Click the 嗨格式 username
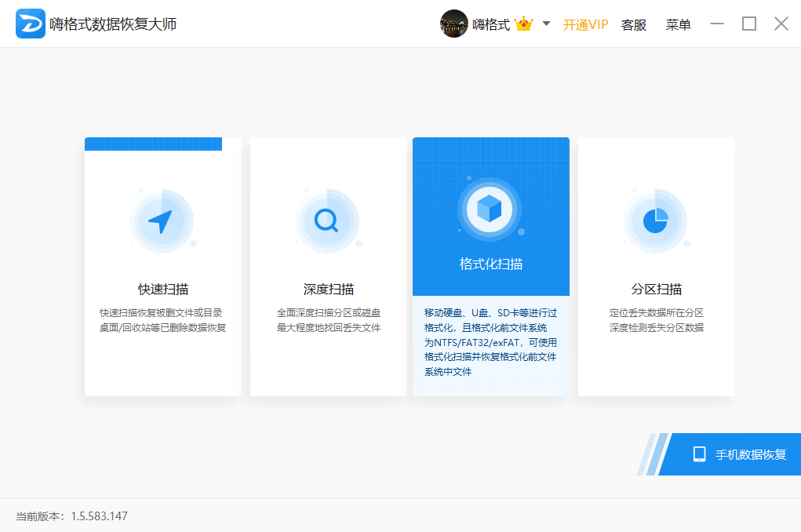 (491, 24)
